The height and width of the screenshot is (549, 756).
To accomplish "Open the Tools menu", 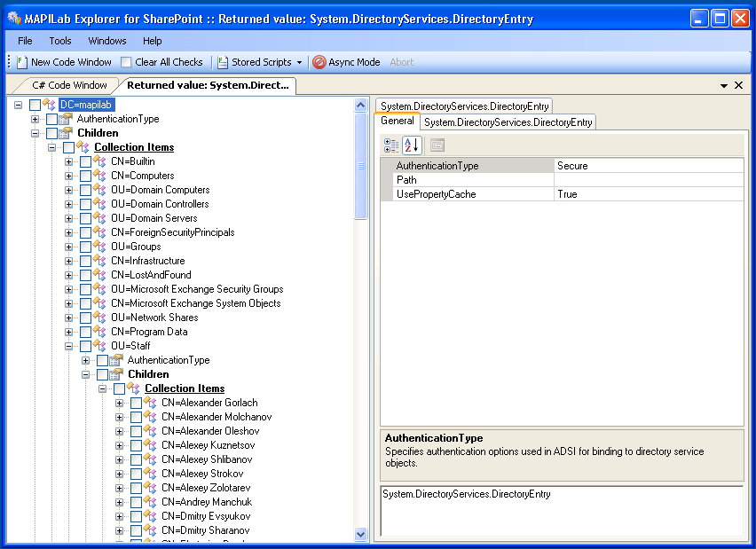I will pos(60,41).
